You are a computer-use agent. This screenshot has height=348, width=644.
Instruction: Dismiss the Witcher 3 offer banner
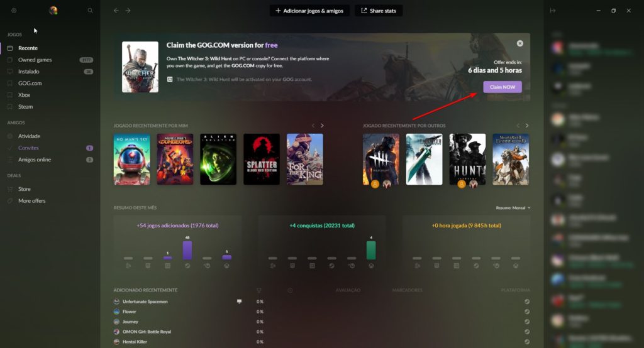pyautogui.click(x=520, y=43)
